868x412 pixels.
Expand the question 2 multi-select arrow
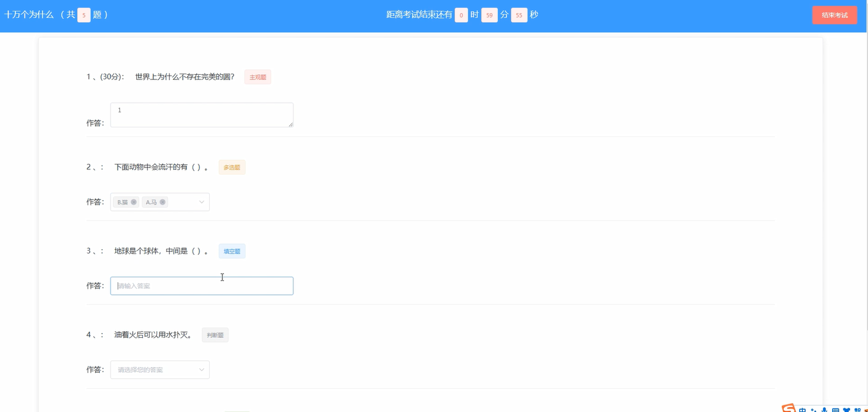tap(201, 202)
